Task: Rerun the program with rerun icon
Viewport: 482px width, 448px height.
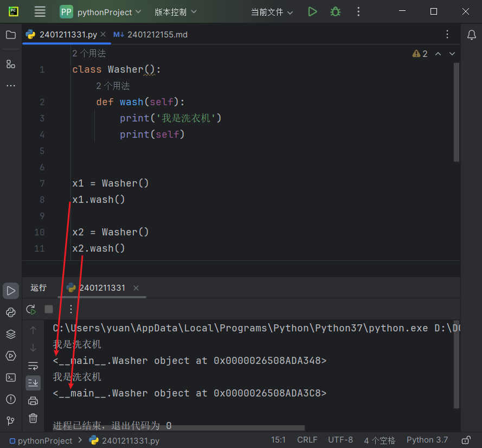Action: (31, 309)
